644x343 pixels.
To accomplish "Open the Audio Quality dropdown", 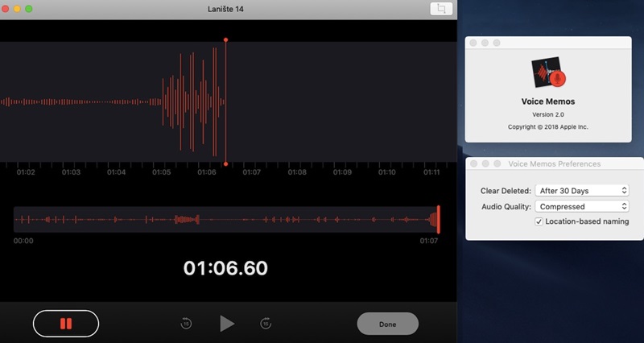I will pyautogui.click(x=582, y=206).
